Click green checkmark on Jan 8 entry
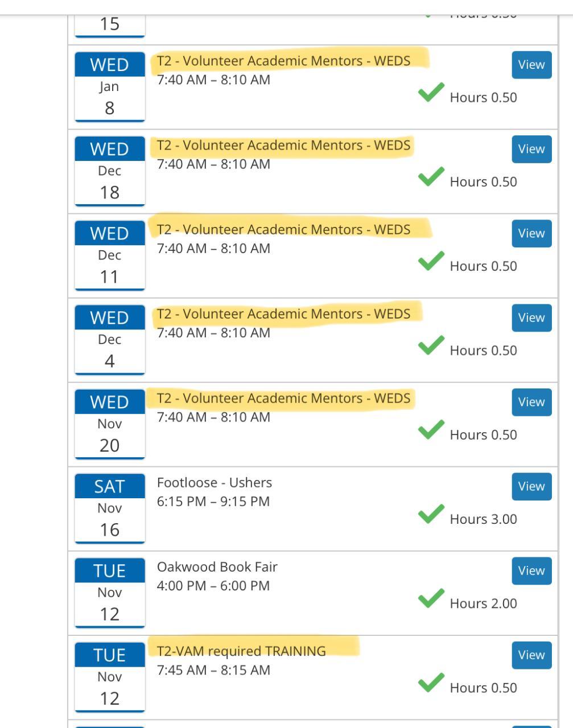 (x=431, y=94)
